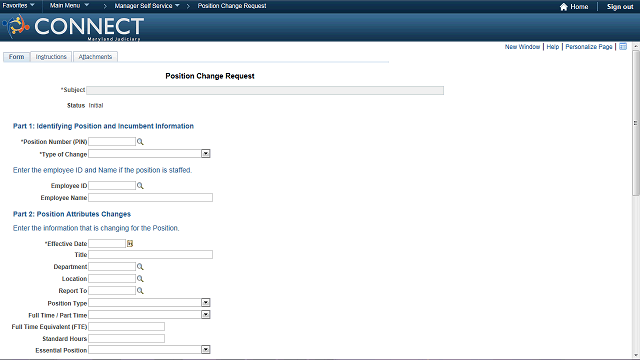Click the Home house icon
The width and height of the screenshot is (640, 360).
coord(564,7)
